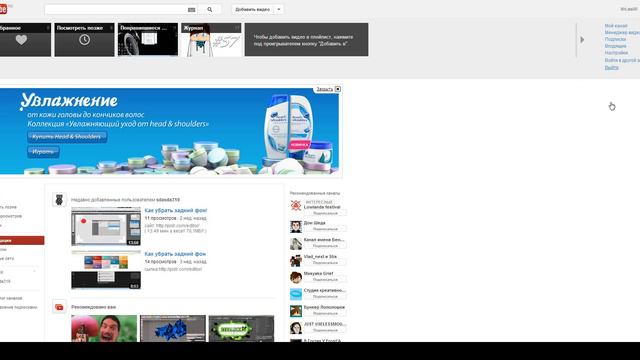640x360 pixels.
Task: Click the "Бункер Лололошки" channel avatar
Action: (x=296, y=311)
